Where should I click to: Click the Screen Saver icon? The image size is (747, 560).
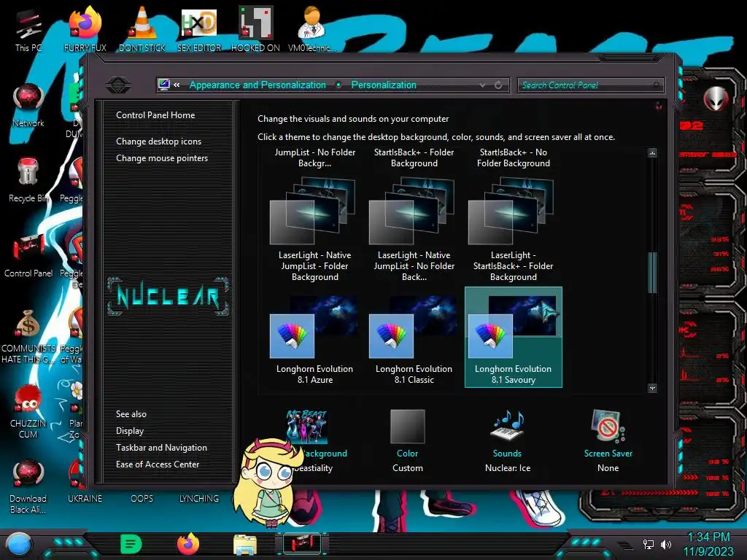[x=608, y=425]
